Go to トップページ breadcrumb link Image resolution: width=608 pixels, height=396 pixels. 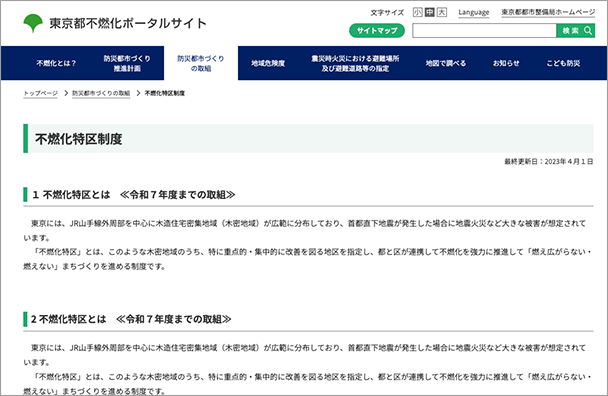(40, 93)
